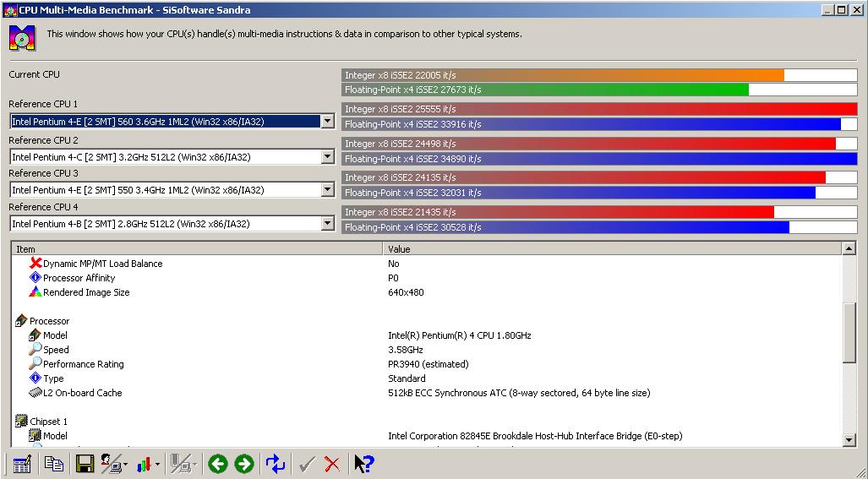Select the Rendered Image Size row
Screen dimensions: 868x479
(x=426, y=292)
